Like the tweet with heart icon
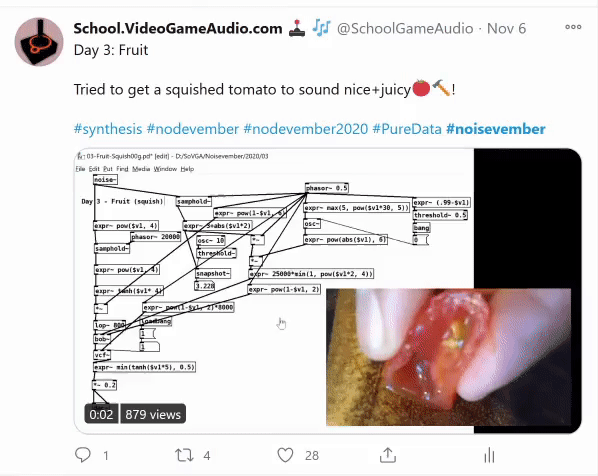 [x=285, y=455]
